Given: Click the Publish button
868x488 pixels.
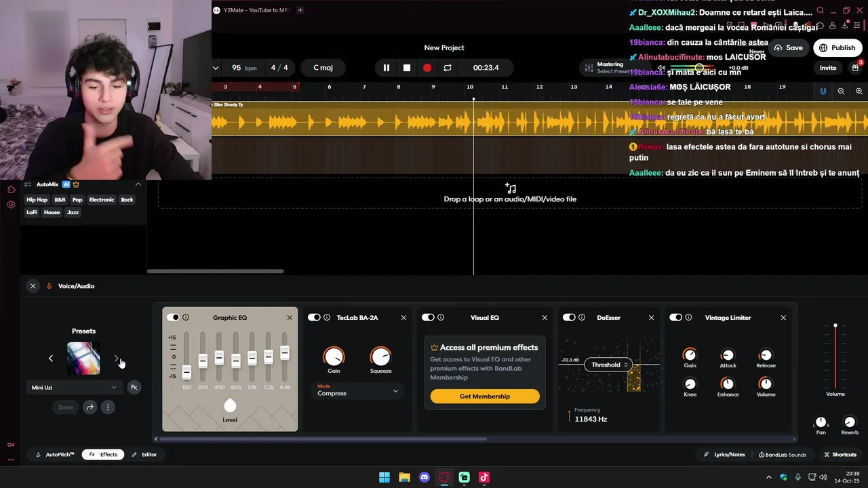Looking at the screenshot, I should pyautogui.click(x=837, y=48).
